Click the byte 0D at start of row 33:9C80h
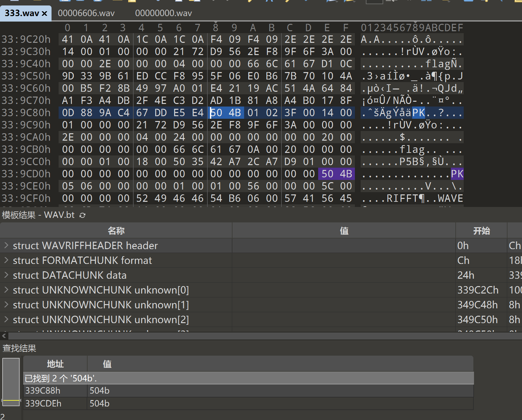 68,113
